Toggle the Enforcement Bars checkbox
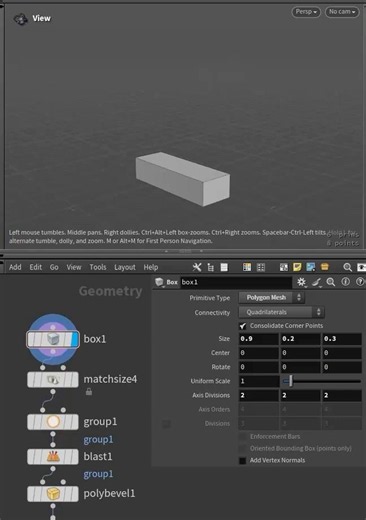This screenshot has width=366, height=520. click(243, 437)
